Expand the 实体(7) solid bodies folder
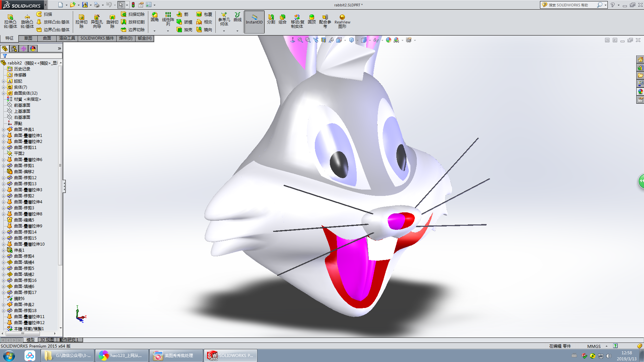The width and height of the screenshot is (644, 362). coord(4,87)
